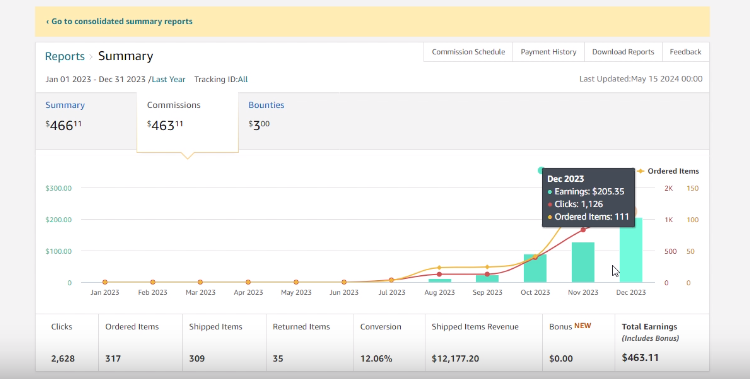The width and height of the screenshot is (750, 379).
Task: Change the Last Year date range
Action: [x=168, y=79]
